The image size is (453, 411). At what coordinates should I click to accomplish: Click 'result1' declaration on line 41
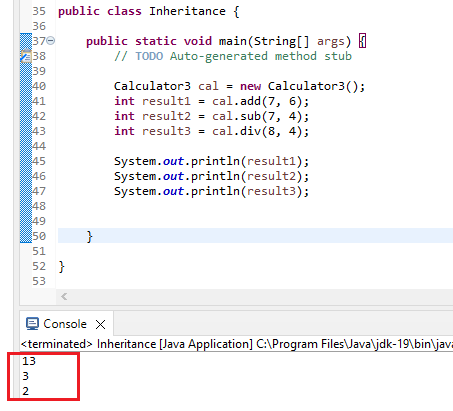point(166,101)
